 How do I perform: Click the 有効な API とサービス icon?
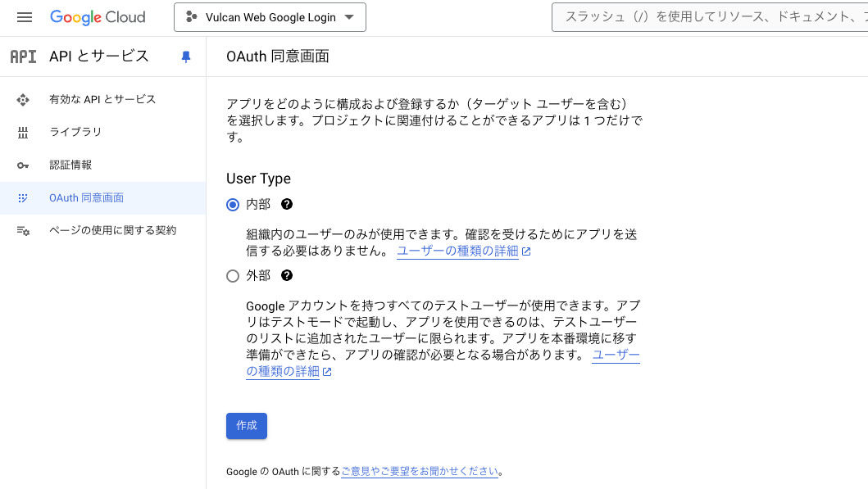(23, 100)
